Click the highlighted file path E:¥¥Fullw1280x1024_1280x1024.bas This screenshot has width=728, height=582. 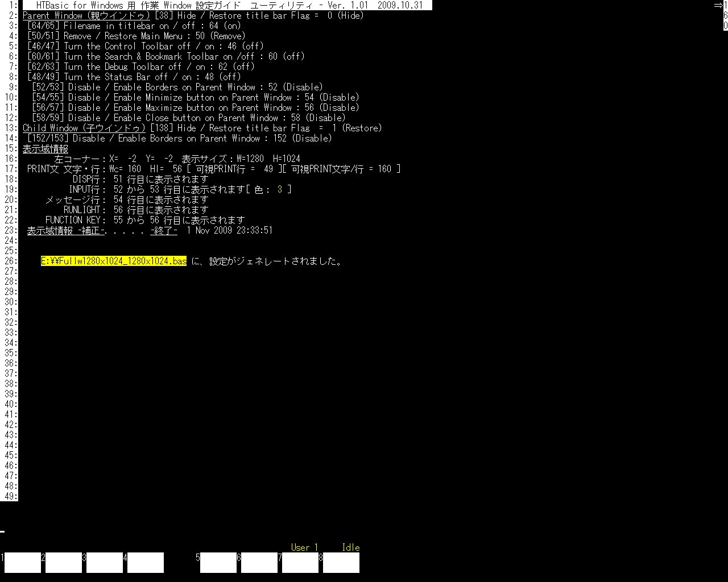tap(114, 261)
